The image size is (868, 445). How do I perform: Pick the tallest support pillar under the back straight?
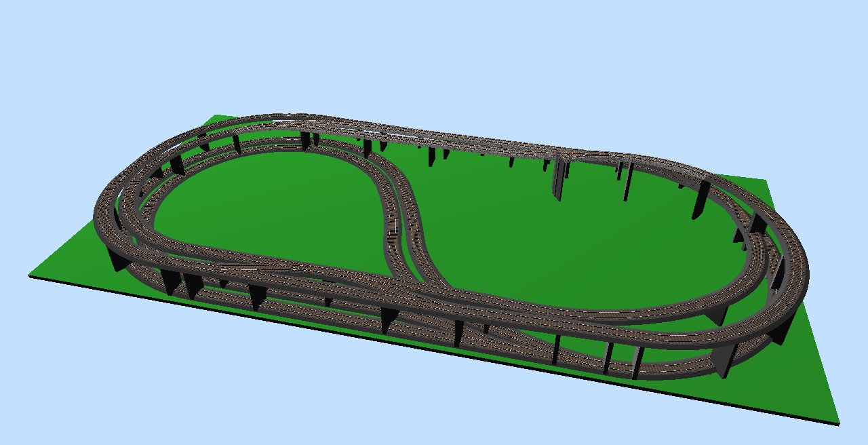559,178
